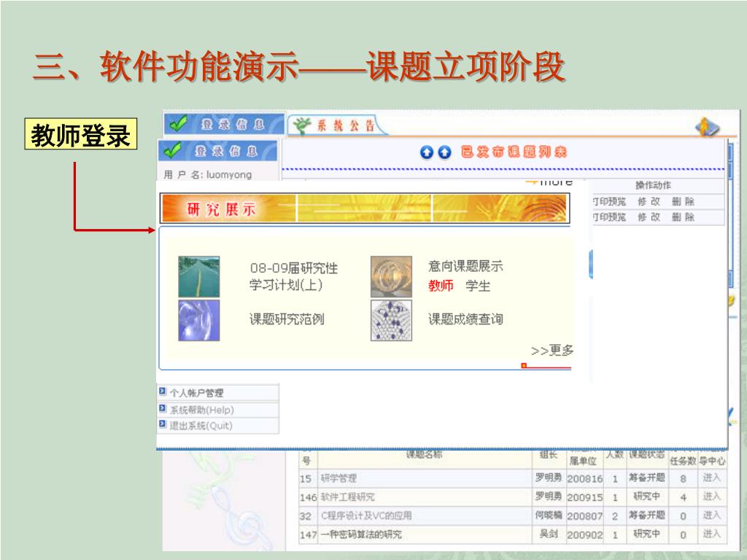Open the road picture thumbnail for 学习计划
Viewport: 747px width, 560px height.
tap(198, 276)
